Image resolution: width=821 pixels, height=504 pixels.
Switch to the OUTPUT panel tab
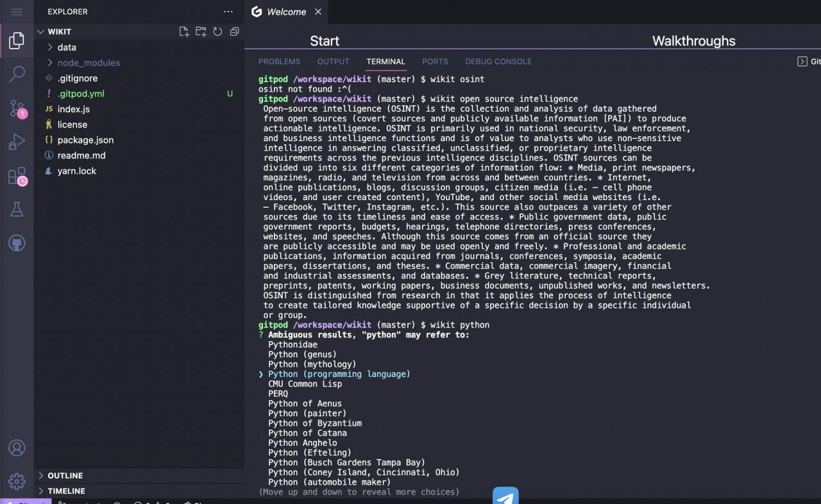click(333, 62)
